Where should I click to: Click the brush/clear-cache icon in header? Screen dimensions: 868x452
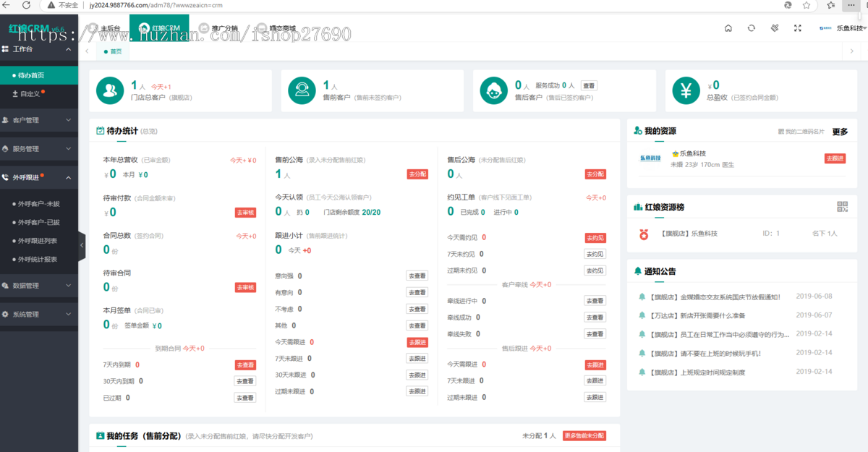(x=775, y=28)
